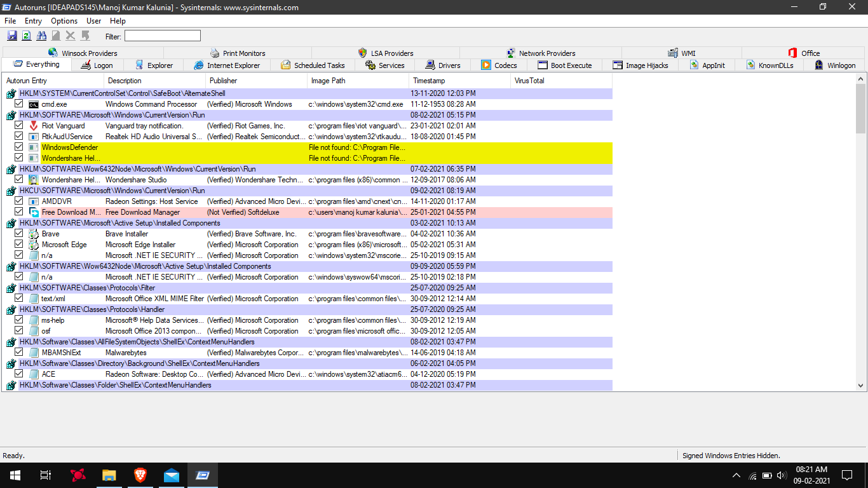Open File Explorer from the taskbar

tap(109, 475)
